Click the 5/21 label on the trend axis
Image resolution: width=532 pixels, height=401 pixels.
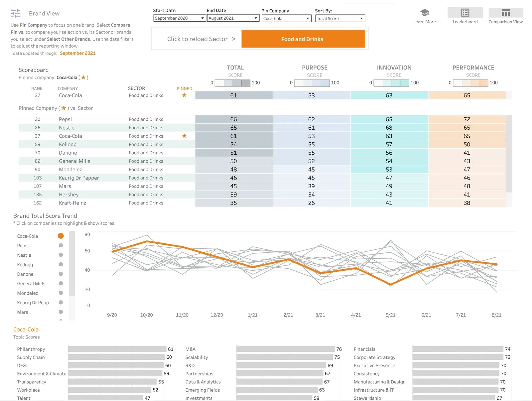(x=391, y=315)
